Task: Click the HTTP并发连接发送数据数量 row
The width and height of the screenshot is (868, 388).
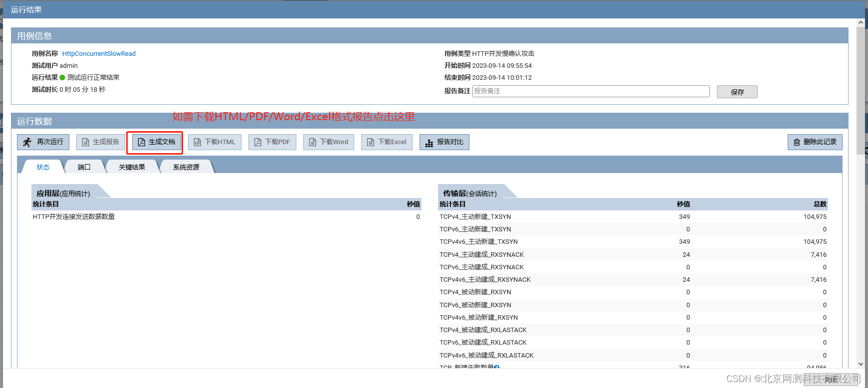Action: pos(226,217)
